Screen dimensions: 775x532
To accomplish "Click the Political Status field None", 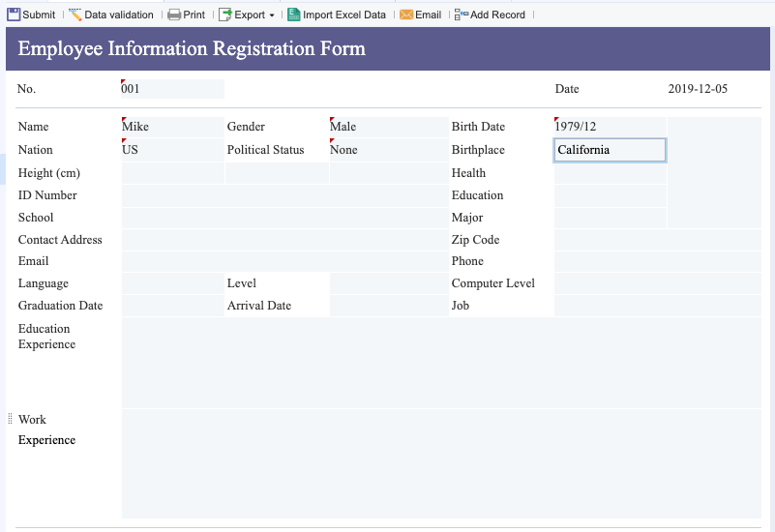I will pos(389,150).
